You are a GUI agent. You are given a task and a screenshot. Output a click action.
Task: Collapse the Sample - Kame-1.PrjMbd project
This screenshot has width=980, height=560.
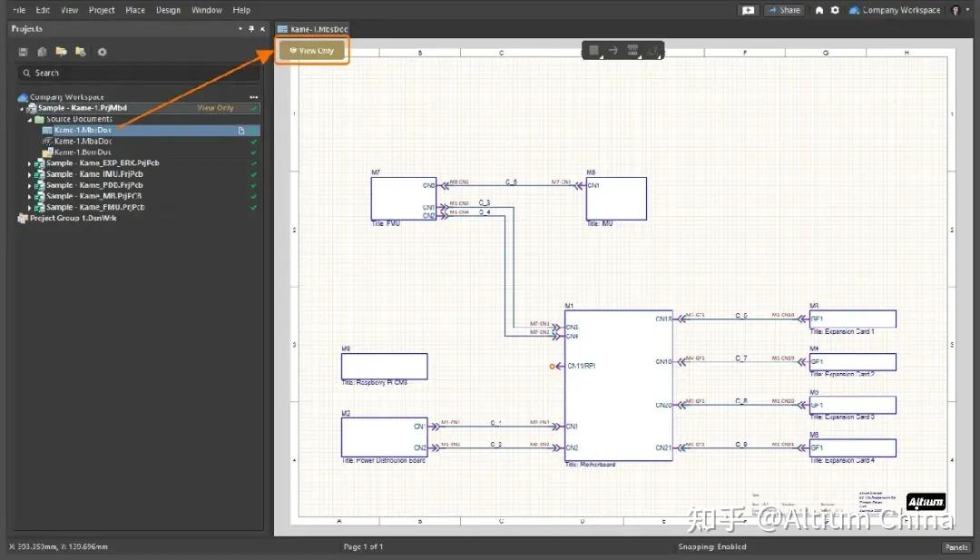(22, 108)
